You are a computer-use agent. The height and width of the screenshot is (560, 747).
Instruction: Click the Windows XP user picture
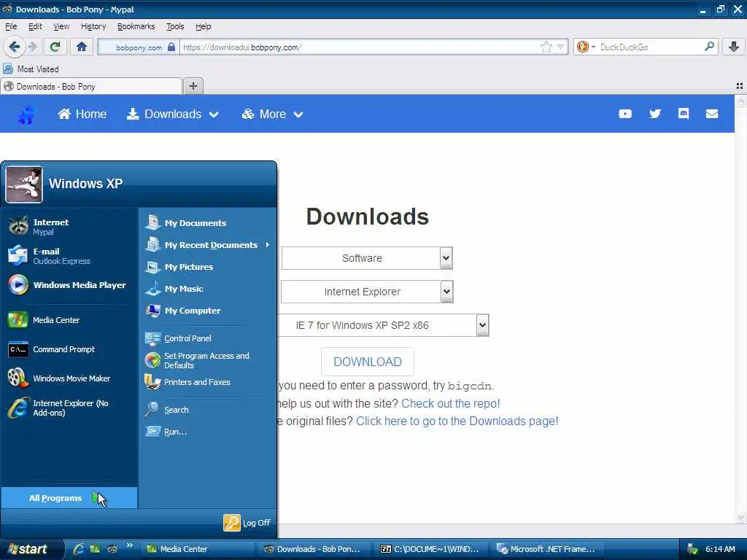[x=24, y=184]
